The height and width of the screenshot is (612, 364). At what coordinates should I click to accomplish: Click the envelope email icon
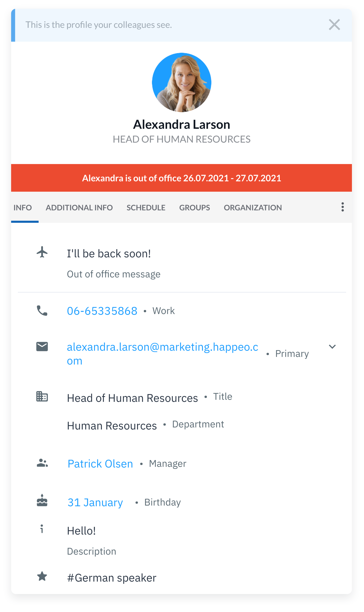click(42, 347)
